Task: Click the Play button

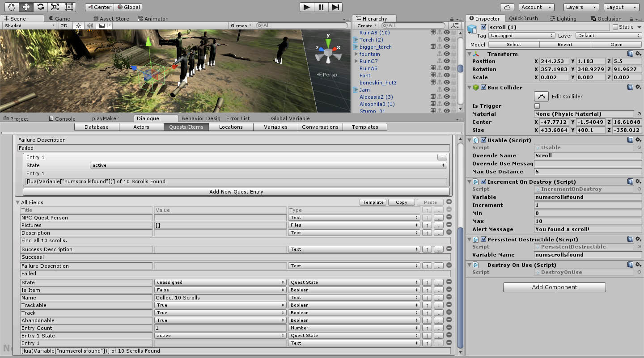Action: [x=306, y=7]
